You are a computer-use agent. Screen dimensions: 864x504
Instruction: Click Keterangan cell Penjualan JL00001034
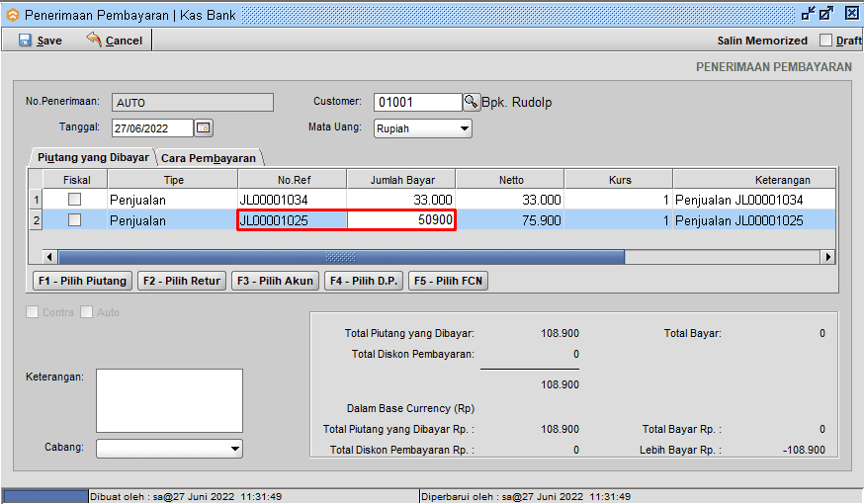(754, 200)
